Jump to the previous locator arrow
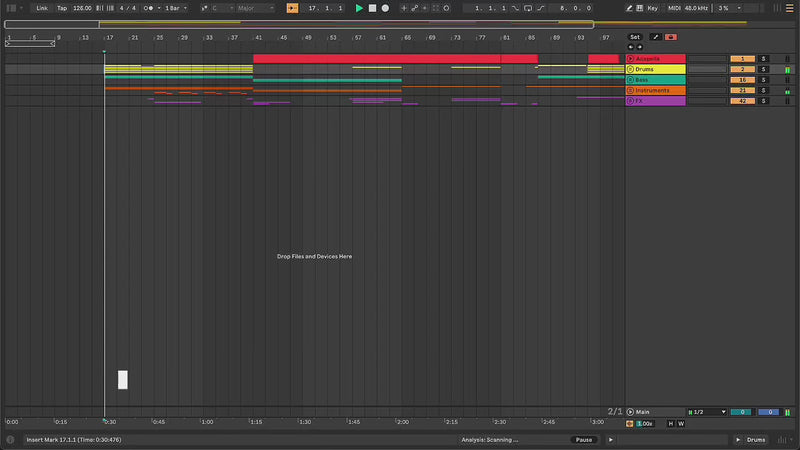800x450 pixels. click(x=631, y=46)
